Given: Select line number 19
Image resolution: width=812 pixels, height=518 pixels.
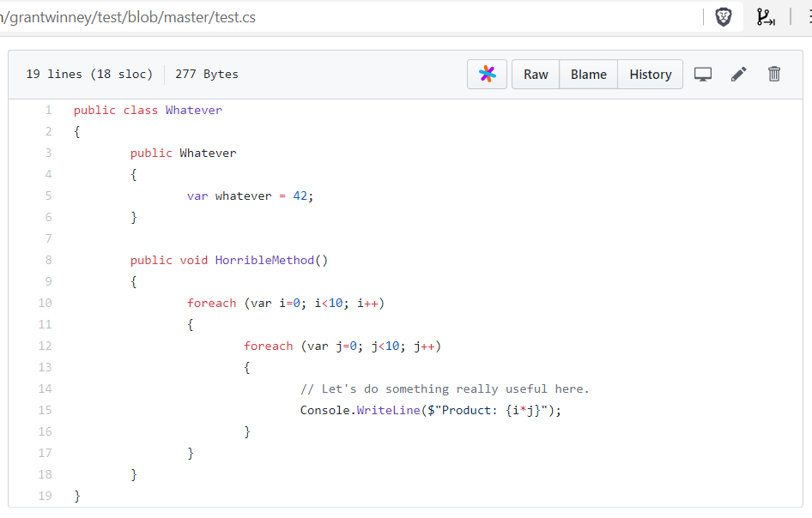Looking at the screenshot, I should coord(45,496).
